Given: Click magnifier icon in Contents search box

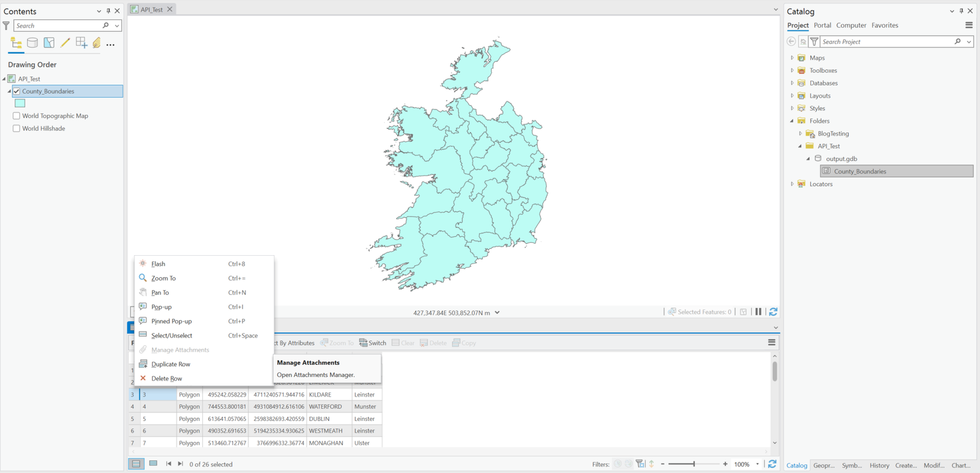Looking at the screenshot, I should point(106,26).
